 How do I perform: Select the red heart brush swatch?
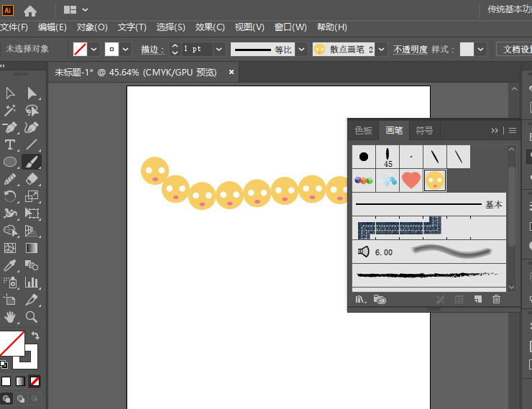coord(411,180)
